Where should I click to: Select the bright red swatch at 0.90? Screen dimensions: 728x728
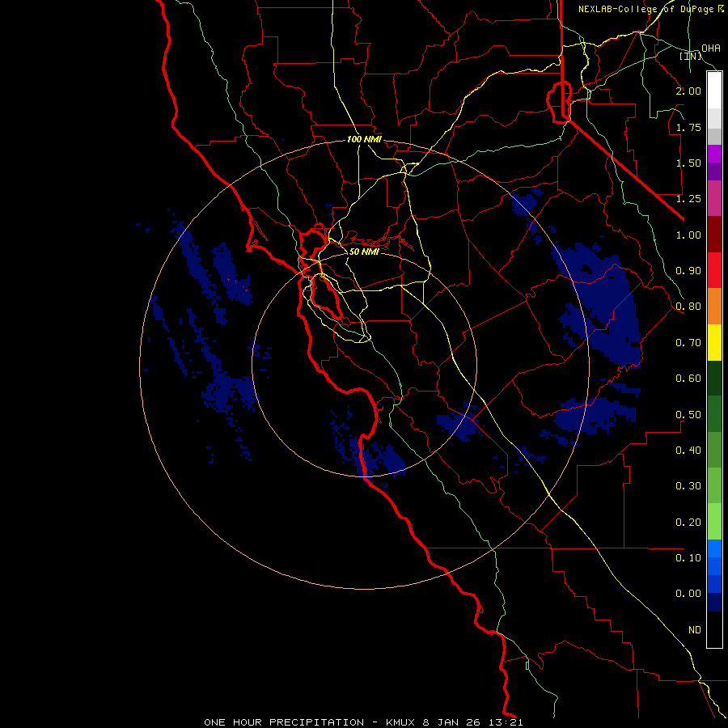coord(714,270)
